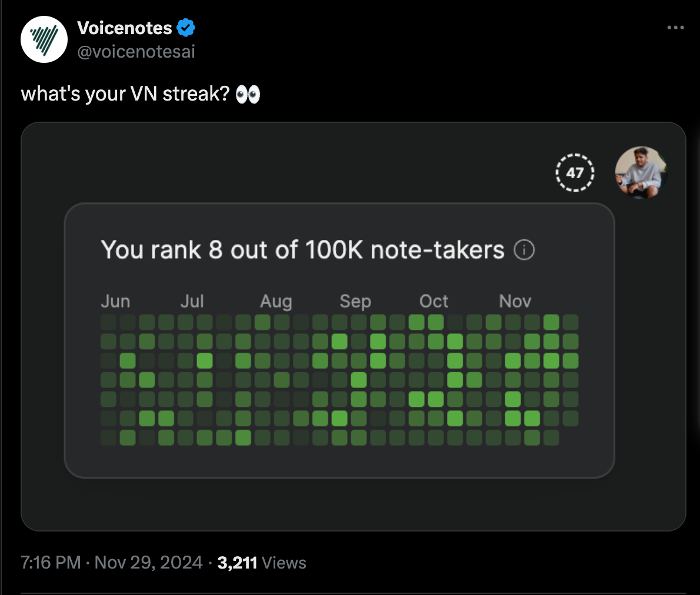
Task: Click the tweet text "what's your VN streak?"
Action: point(125,94)
